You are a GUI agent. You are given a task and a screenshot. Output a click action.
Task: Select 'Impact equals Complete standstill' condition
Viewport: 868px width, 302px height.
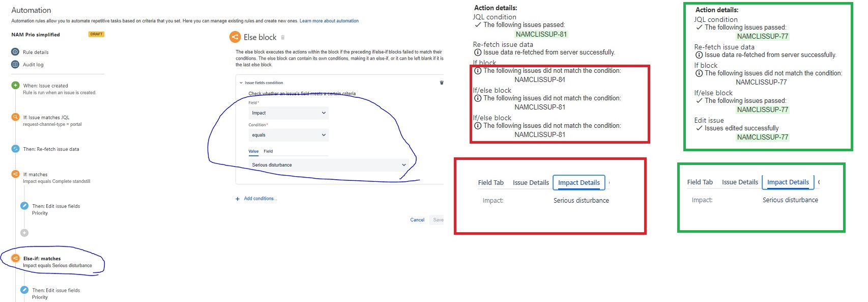56,181
